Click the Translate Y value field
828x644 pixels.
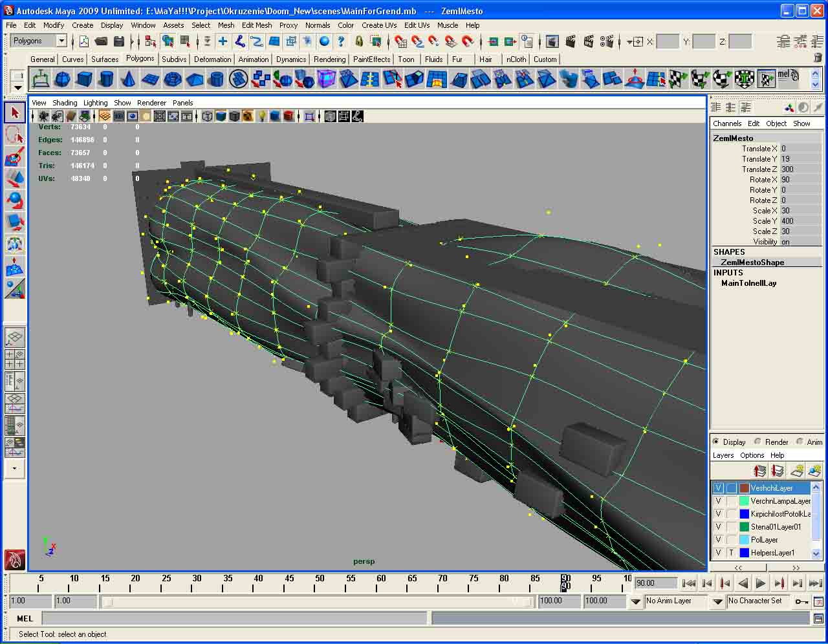pyautogui.click(x=800, y=159)
